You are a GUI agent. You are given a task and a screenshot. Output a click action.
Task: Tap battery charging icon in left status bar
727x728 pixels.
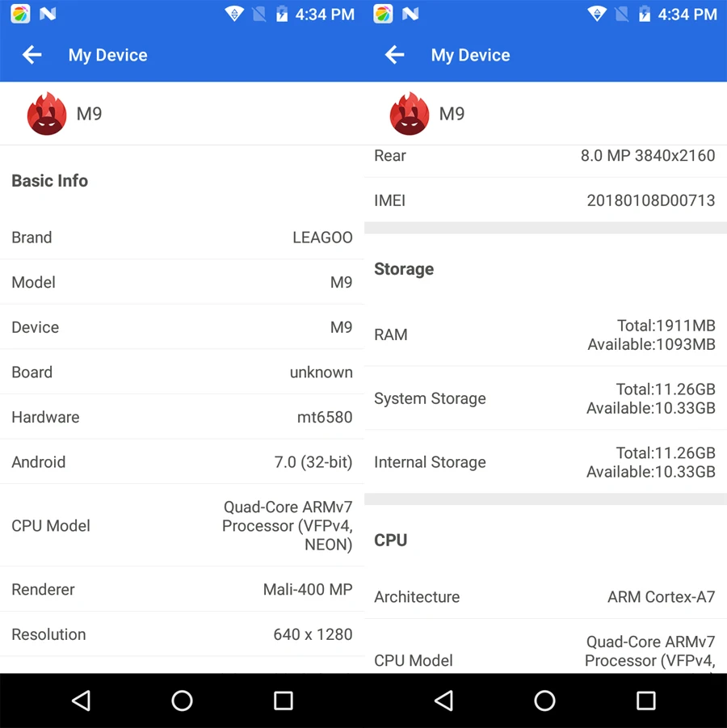click(x=282, y=14)
